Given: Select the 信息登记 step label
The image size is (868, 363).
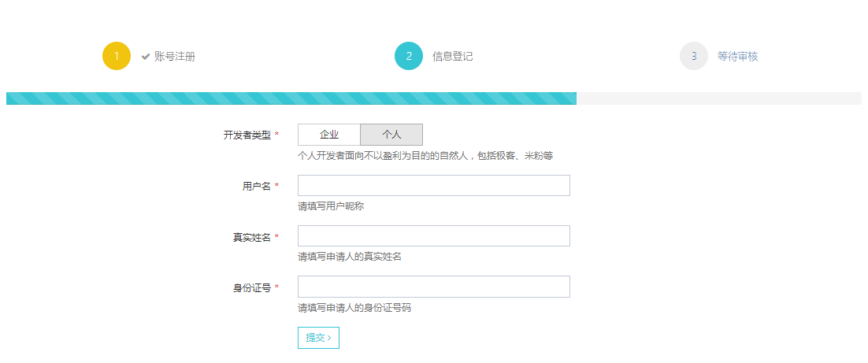Looking at the screenshot, I should point(453,57).
